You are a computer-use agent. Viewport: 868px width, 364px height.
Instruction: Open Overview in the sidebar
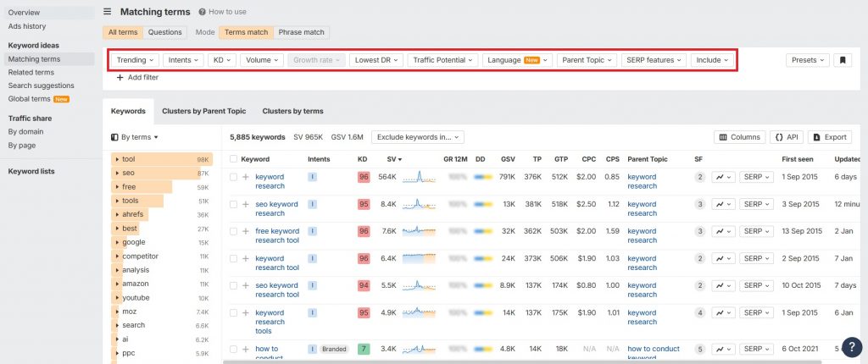pyautogui.click(x=50, y=12)
